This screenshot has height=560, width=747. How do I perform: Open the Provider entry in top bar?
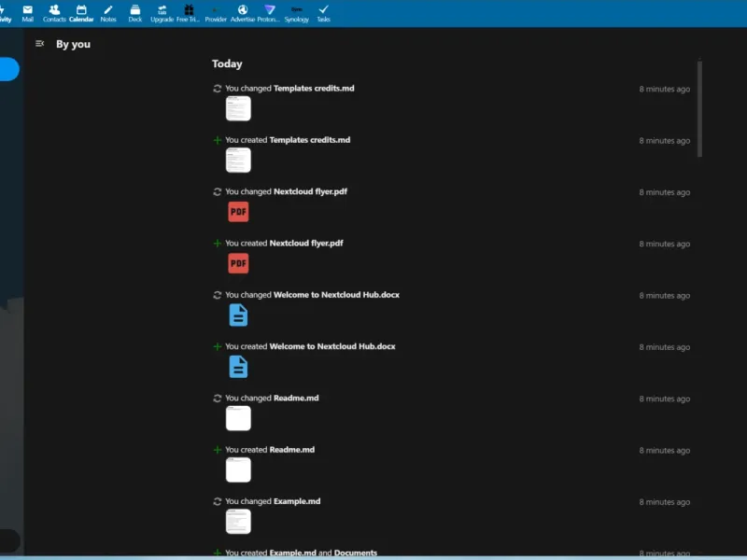[x=216, y=13]
